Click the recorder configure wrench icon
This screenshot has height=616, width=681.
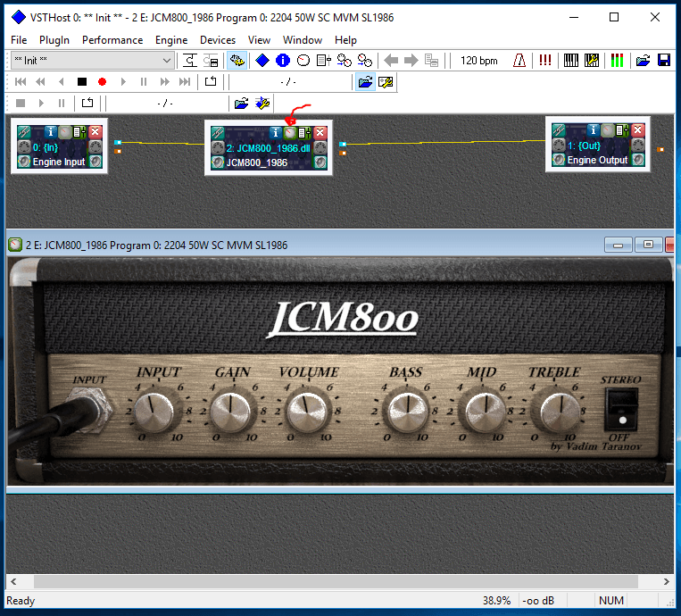point(262,103)
